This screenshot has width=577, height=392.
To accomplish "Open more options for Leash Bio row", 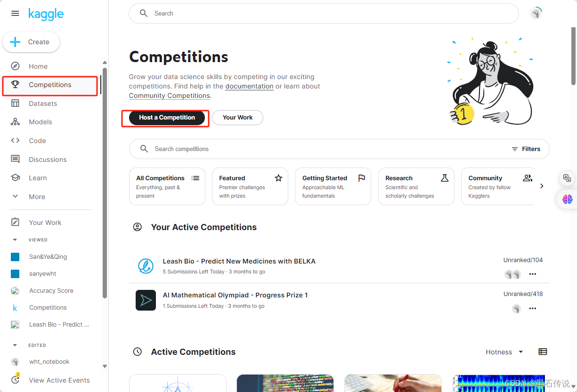I will pyautogui.click(x=533, y=274).
